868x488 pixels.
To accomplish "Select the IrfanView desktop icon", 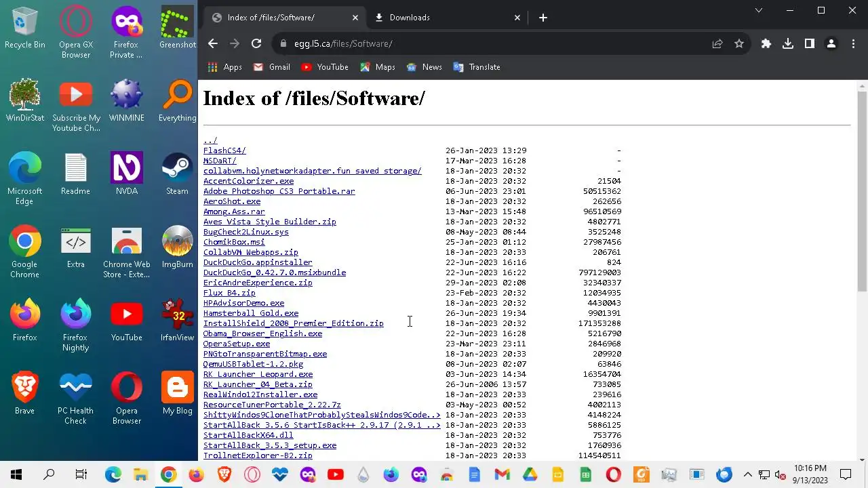I will tap(178, 321).
